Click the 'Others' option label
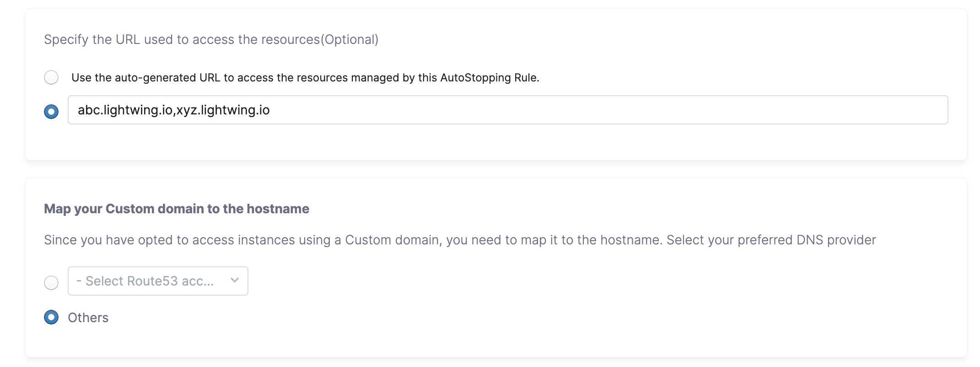 (x=88, y=318)
